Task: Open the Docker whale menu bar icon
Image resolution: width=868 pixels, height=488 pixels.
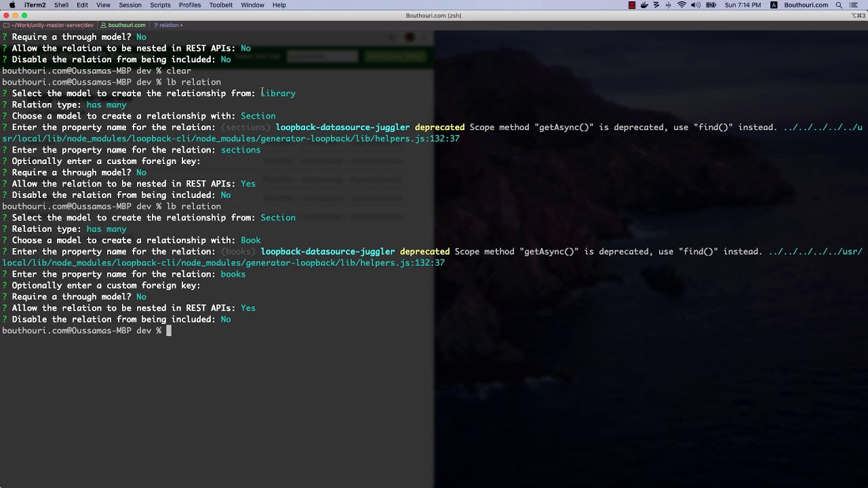Action: (x=644, y=5)
